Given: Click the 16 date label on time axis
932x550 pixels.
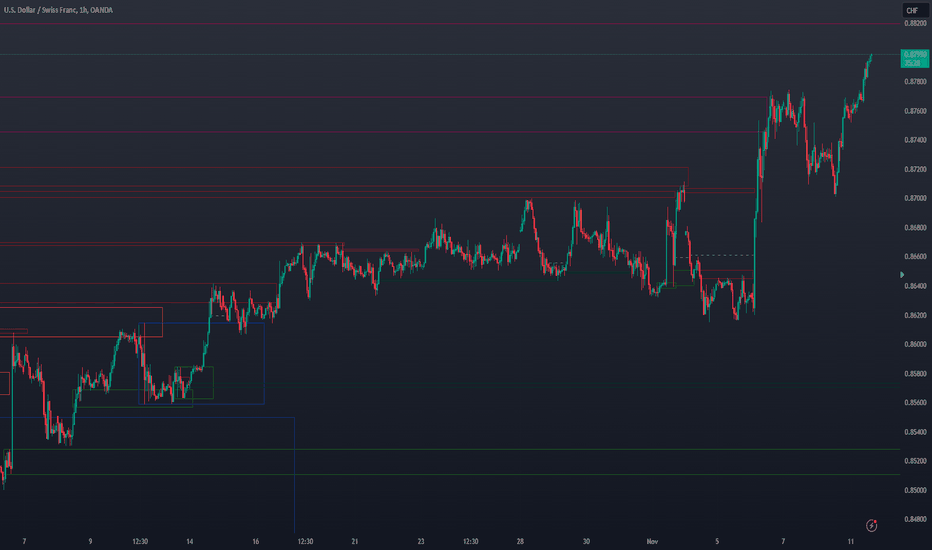Looking at the screenshot, I should (x=256, y=542).
